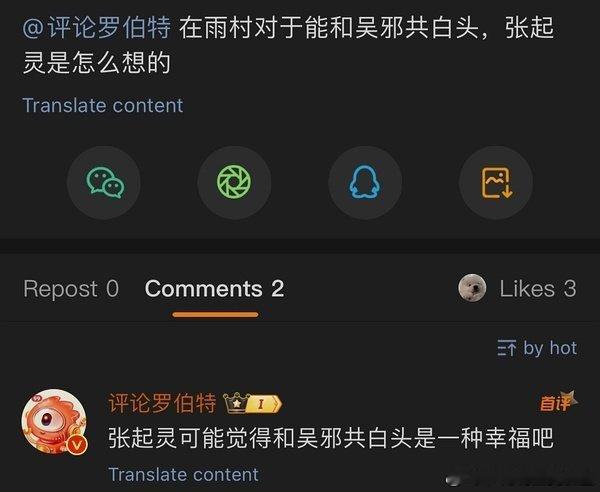600x492 pixels.
Task: Translate content of the main post
Action: pos(103,105)
